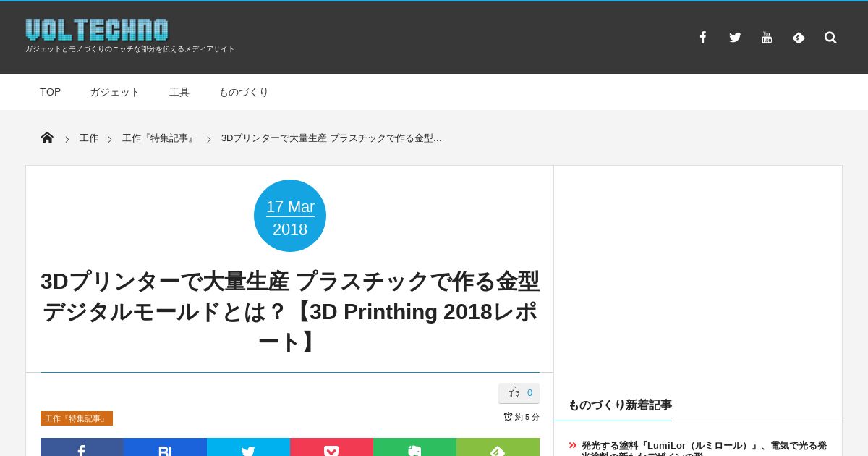Image resolution: width=868 pixels, height=456 pixels.
Task: Click the 17 Mar 2018 date circle
Action: [x=290, y=216]
